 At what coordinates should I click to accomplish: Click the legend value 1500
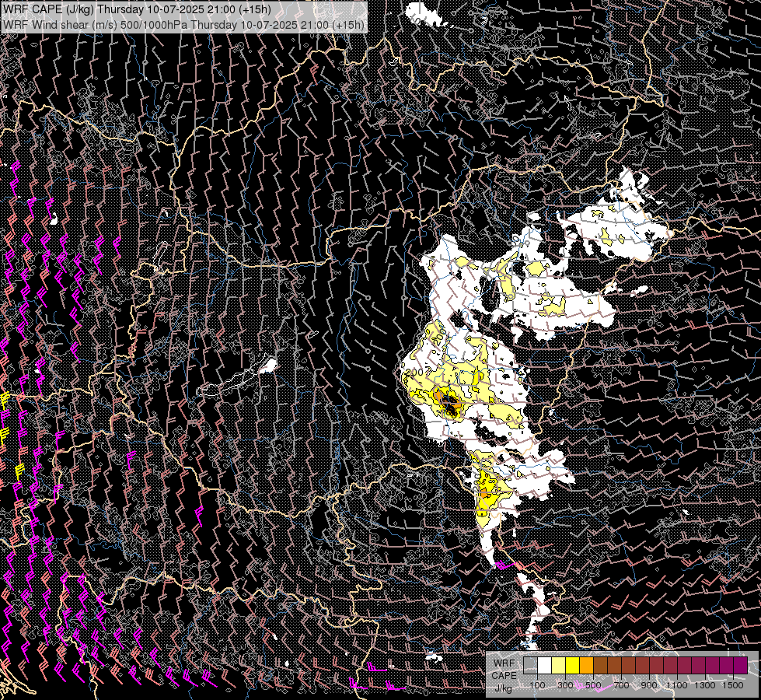tap(733, 685)
